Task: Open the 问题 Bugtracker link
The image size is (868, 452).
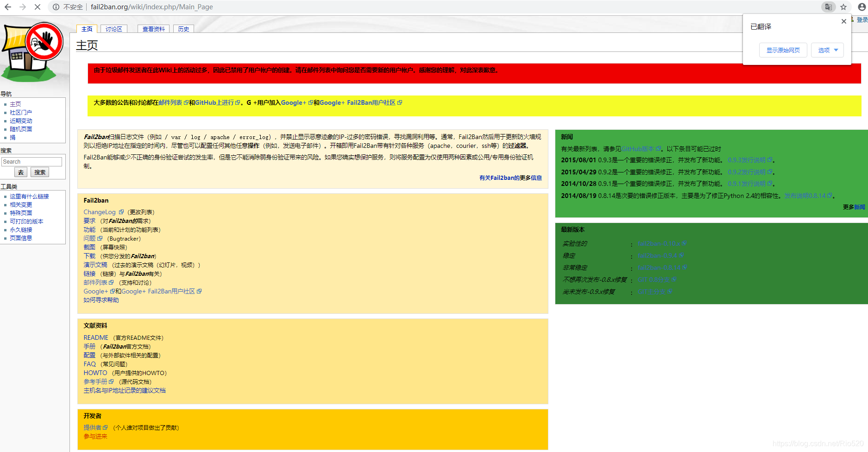Action: coord(93,238)
